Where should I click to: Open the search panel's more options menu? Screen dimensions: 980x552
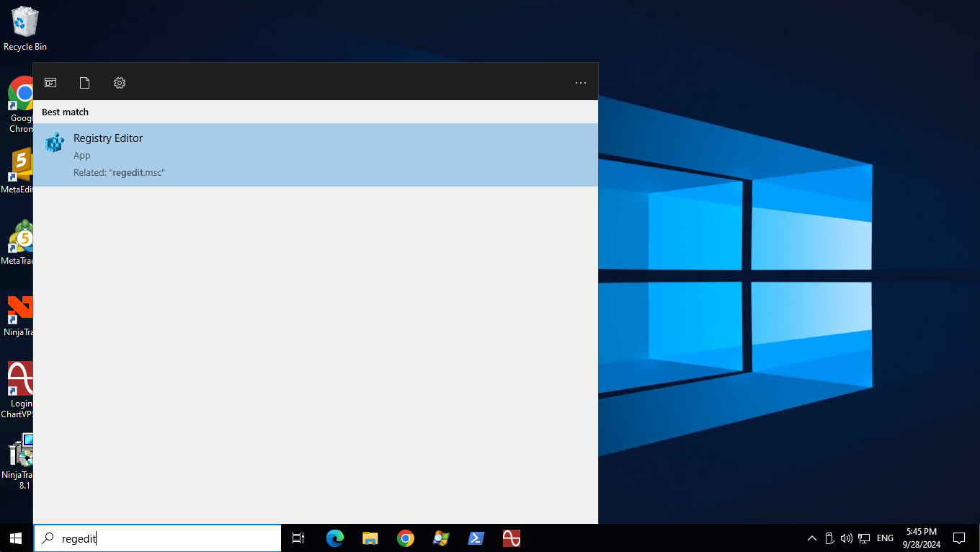click(x=580, y=83)
